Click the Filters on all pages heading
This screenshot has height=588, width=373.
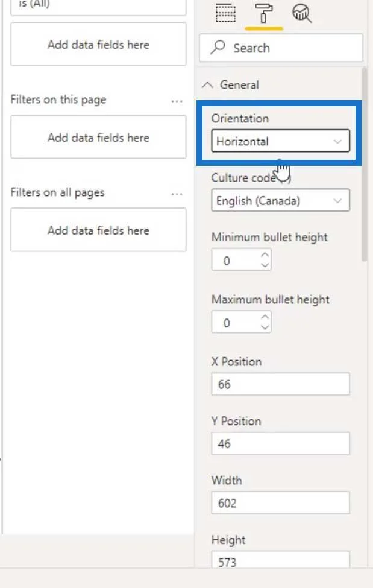tap(57, 193)
